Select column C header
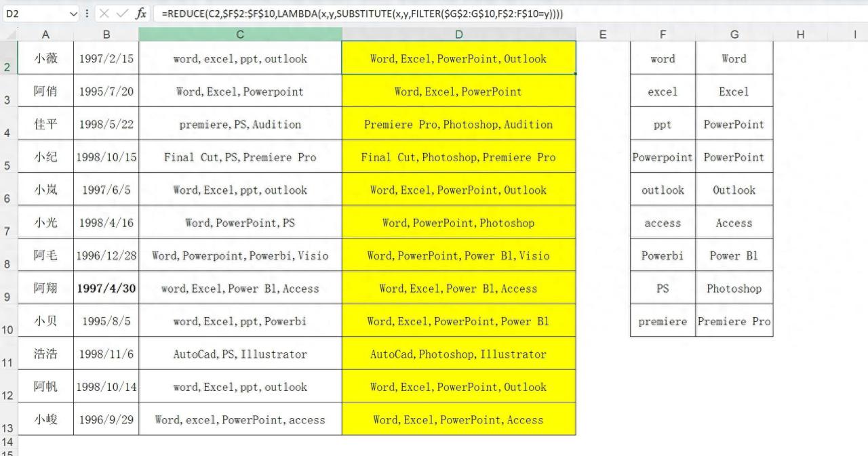The height and width of the screenshot is (456, 868). [241, 35]
